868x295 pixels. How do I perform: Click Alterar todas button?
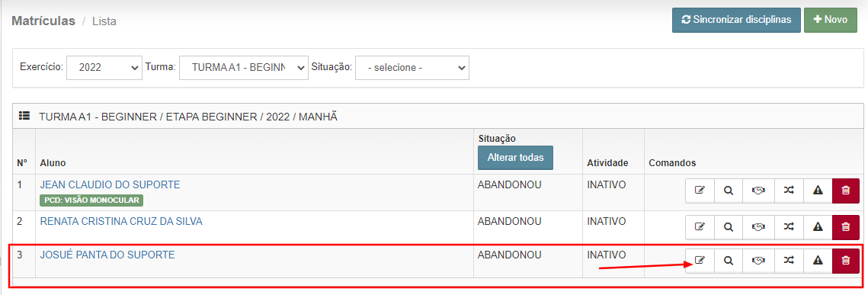pyautogui.click(x=515, y=158)
